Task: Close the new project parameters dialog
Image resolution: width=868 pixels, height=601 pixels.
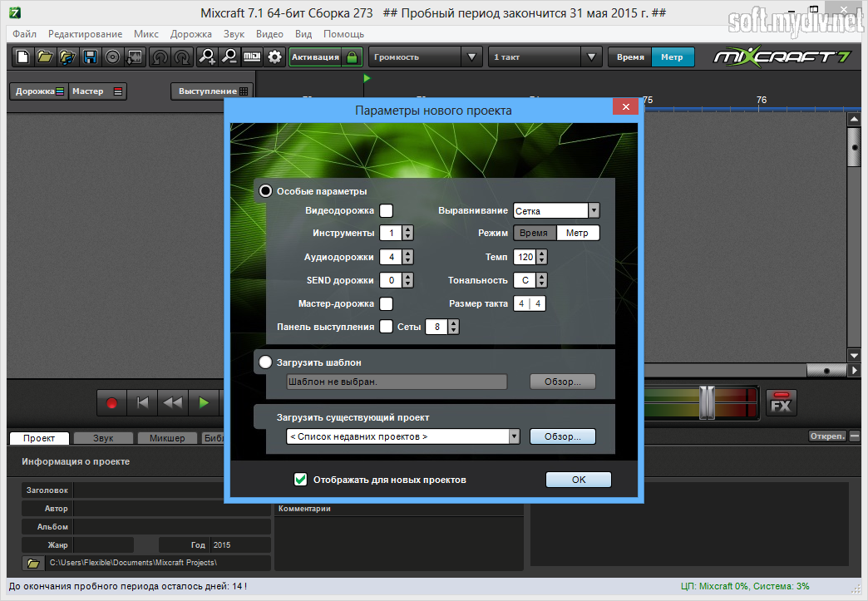Action: coord(626,106)
